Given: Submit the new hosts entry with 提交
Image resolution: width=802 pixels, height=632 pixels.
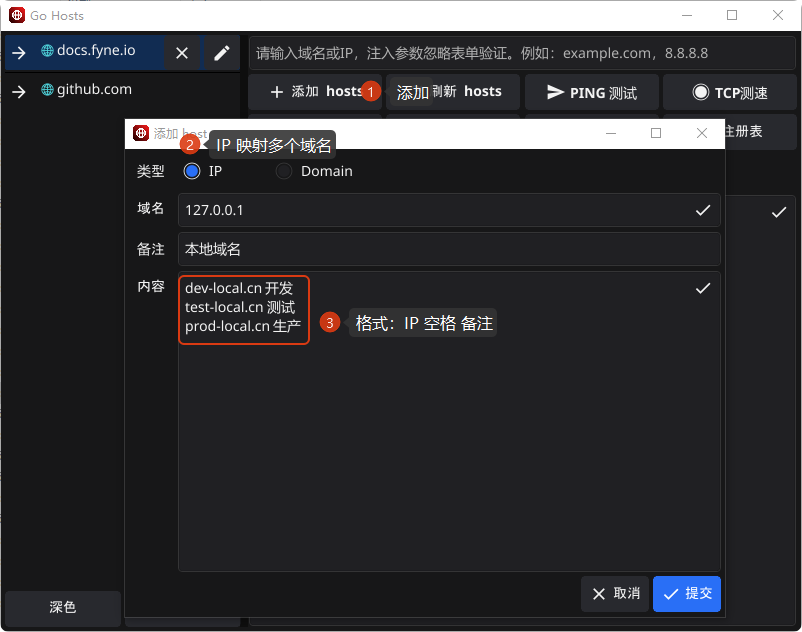Looking at the screenshot, I should coord(687,593).
